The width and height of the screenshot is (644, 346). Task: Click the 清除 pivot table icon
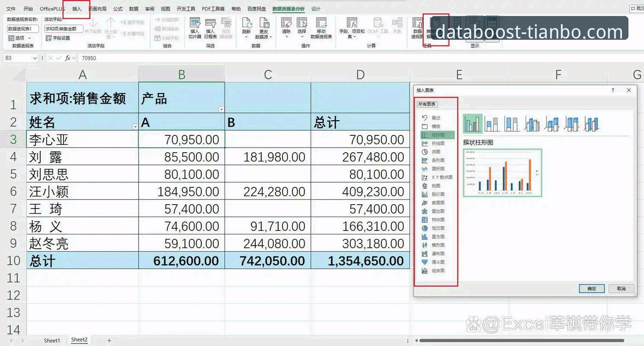[x=286, y=27]
